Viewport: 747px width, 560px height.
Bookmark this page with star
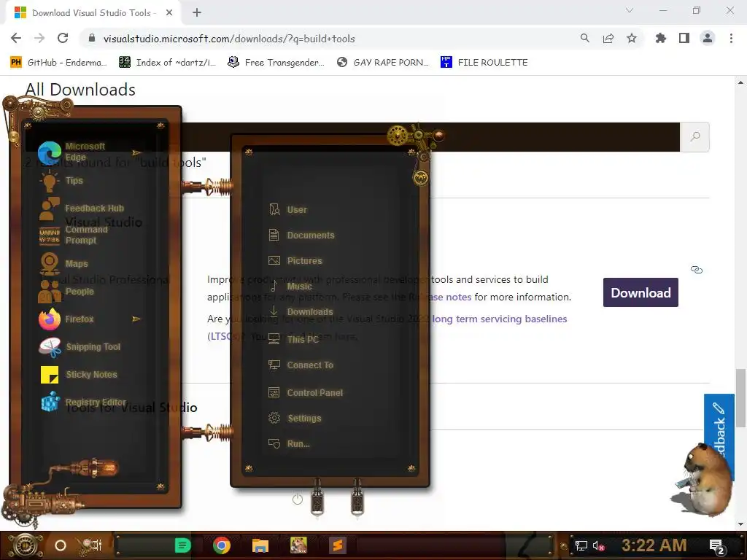tap(631, 38)
